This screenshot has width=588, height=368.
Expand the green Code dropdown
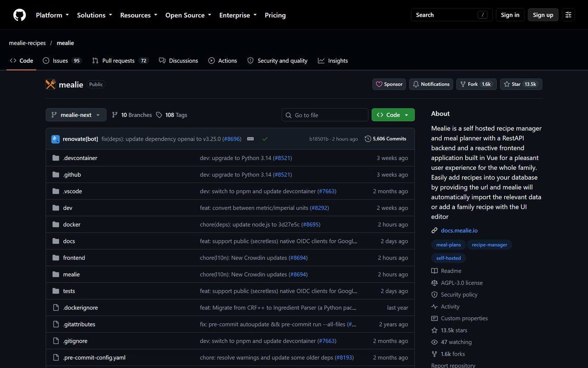point(393,115)
